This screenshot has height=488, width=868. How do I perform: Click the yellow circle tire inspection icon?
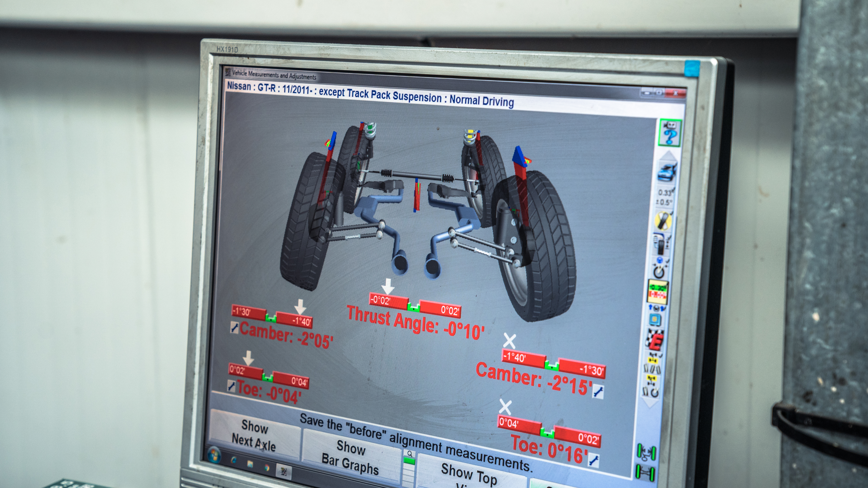(x=663, y=221)
